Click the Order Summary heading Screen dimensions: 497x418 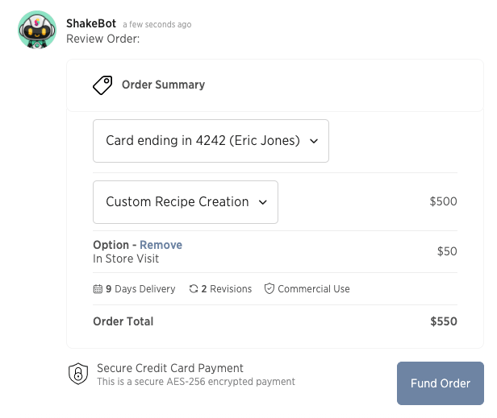pyautogui.click(x=163, y=85)
